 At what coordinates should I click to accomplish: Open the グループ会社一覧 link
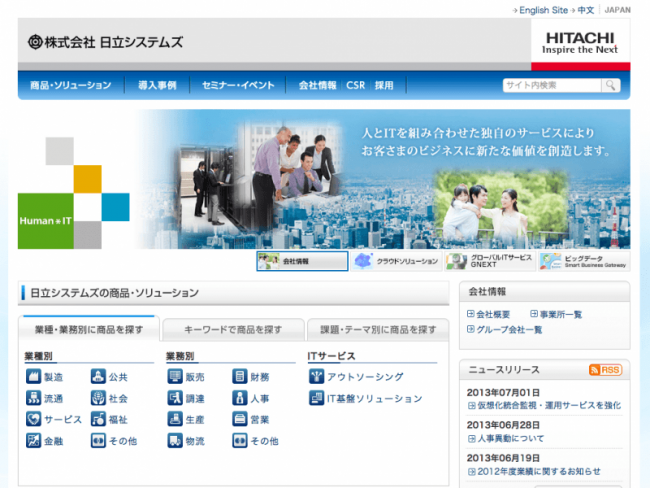coord(509,329)
